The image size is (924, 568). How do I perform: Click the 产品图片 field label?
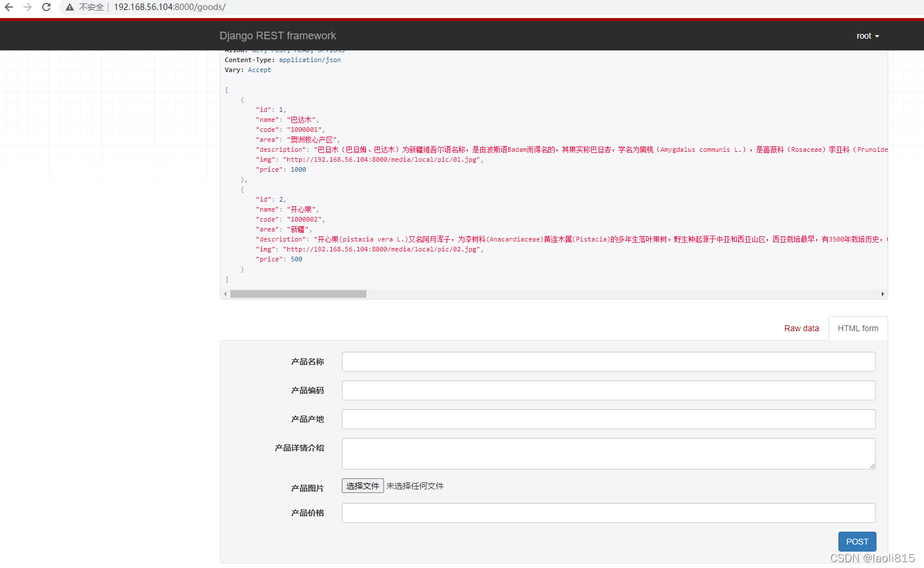307,488
